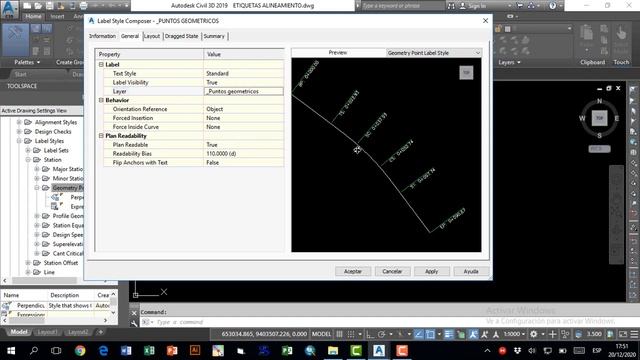The image size is (640, 360).
Task: Switch to the Dragged State tab
Action: coord(181,36)
